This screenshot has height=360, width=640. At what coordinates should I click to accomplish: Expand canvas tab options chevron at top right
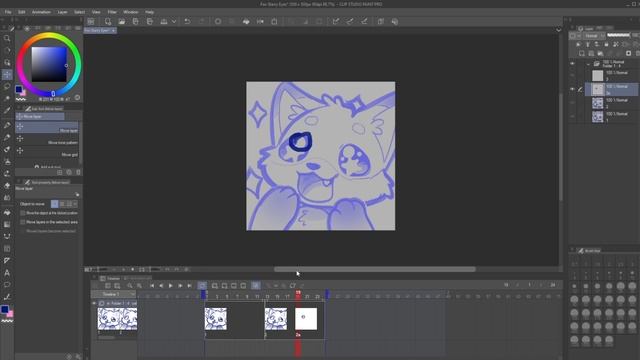[x=558, y=30]
